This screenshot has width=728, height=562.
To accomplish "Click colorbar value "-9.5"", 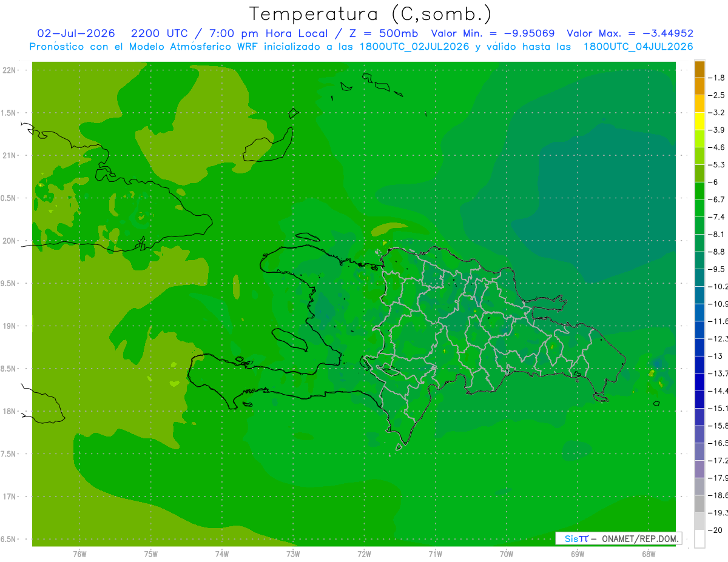I will [717, 269].
